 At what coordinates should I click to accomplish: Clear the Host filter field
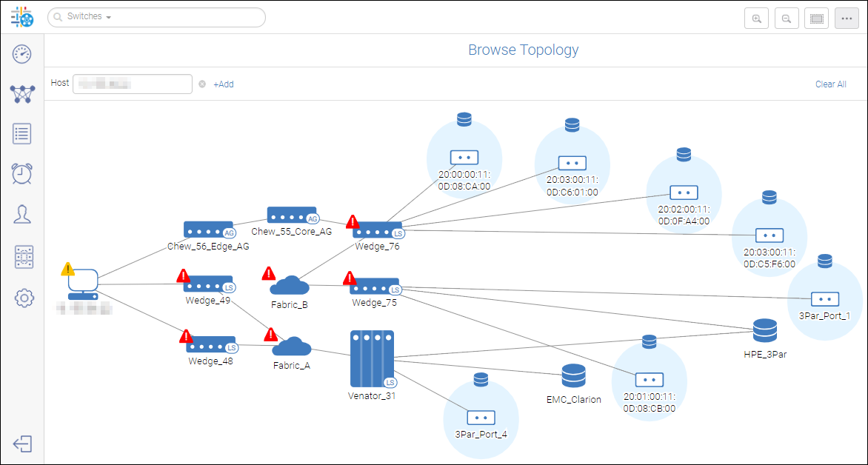pos(202,84)
